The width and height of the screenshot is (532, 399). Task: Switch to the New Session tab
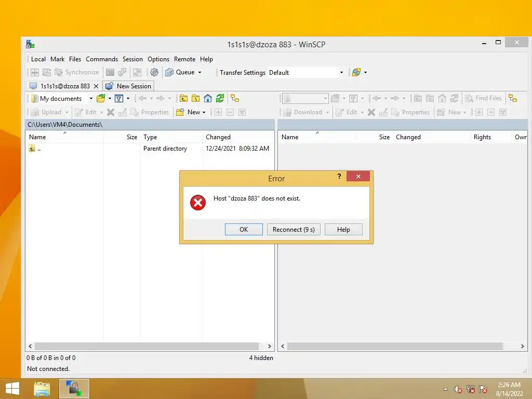tap(129, 86)
